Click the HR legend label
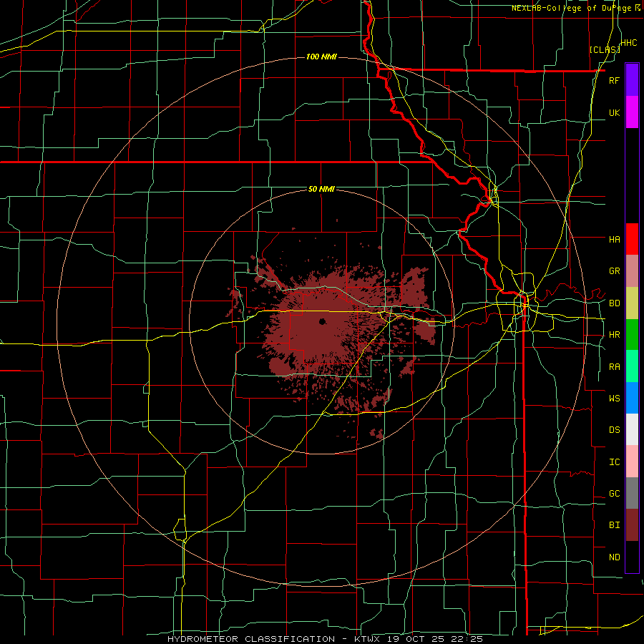This screenshot has width=644, height=644. point(614,335)
